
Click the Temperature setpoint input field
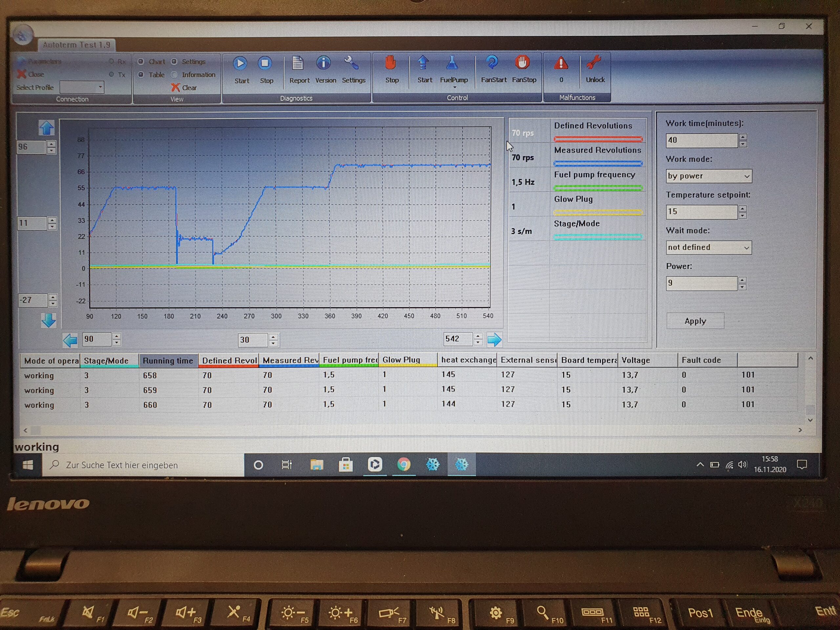[701, 212]
